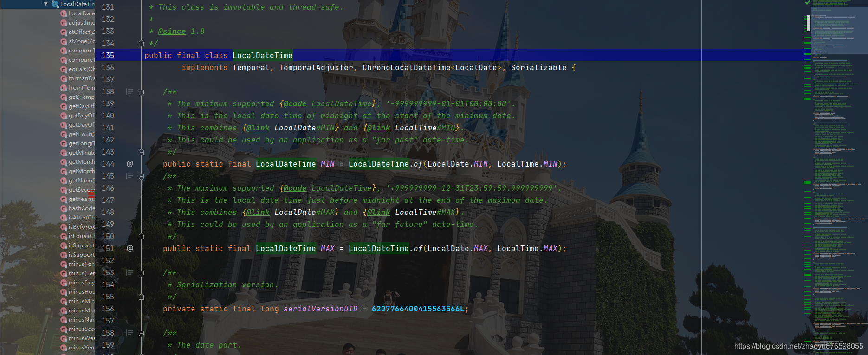Click the method icon beside isBefore

pyautogui.click(x=64, y=227)
